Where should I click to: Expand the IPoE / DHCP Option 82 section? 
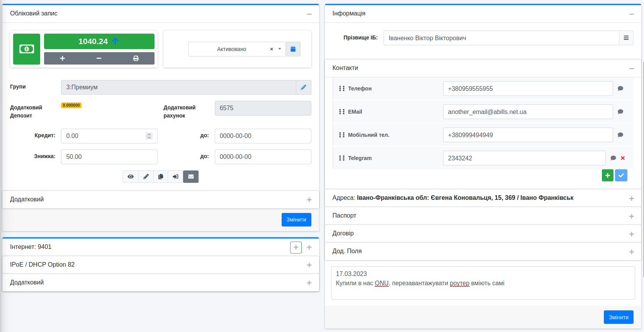(x=309, y=265)
